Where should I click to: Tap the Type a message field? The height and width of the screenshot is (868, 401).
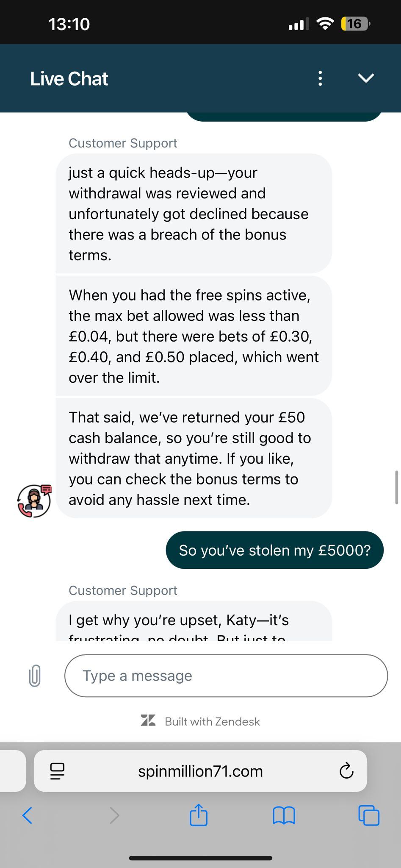pyautogui.click(x=226, y=676)
